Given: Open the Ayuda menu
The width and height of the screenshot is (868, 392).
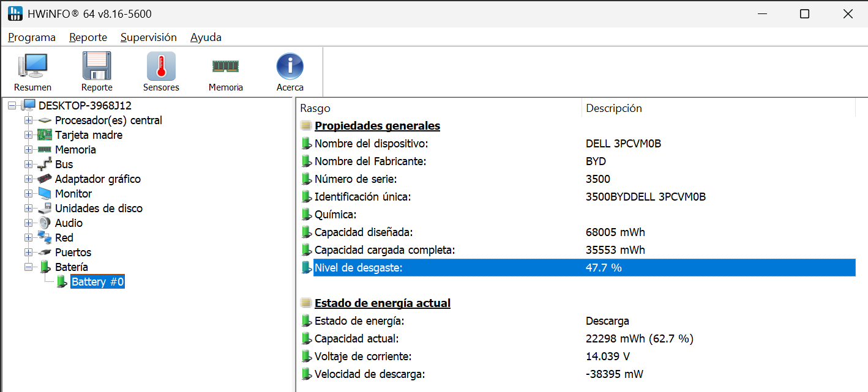Looking at the screenshot, I should tap(206, 37).
